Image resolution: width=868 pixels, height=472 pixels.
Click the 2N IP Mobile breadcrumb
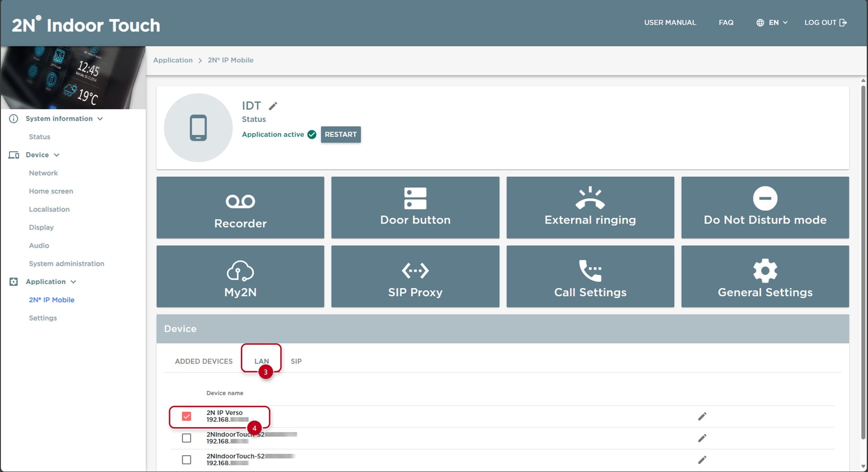(x=231, y=60)
